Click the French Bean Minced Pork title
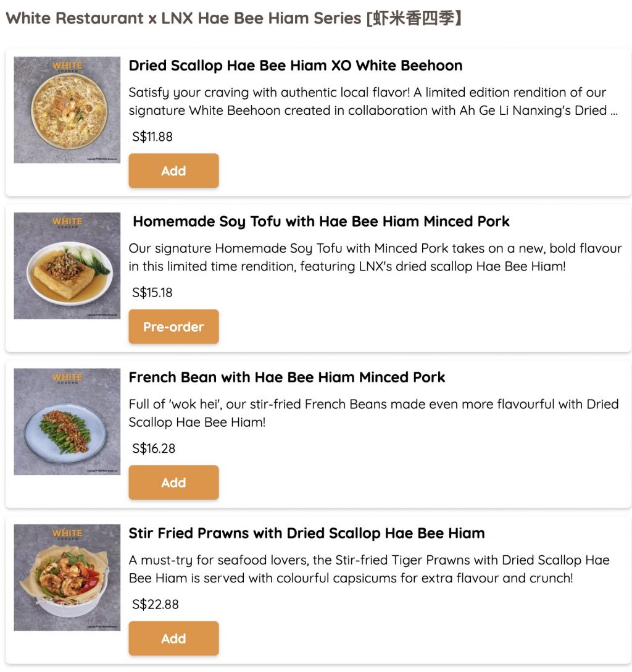Image resolution: width=632 pixels, height=672 pixels. coord(287,377)
